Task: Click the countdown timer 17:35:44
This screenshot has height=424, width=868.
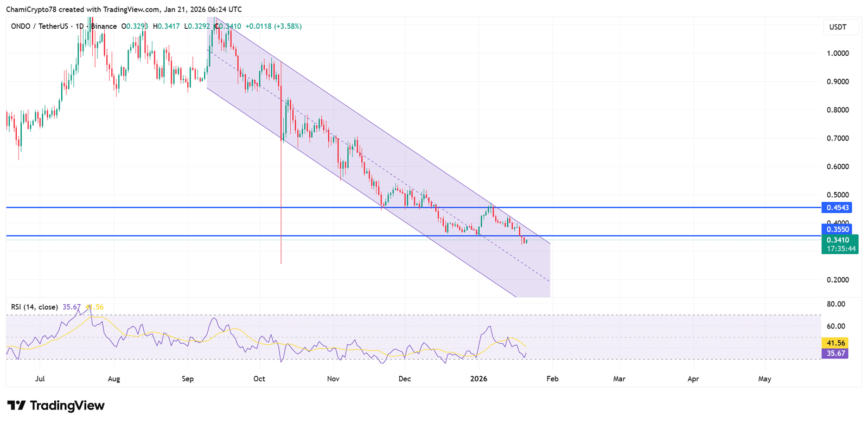Action: point(841,249)
